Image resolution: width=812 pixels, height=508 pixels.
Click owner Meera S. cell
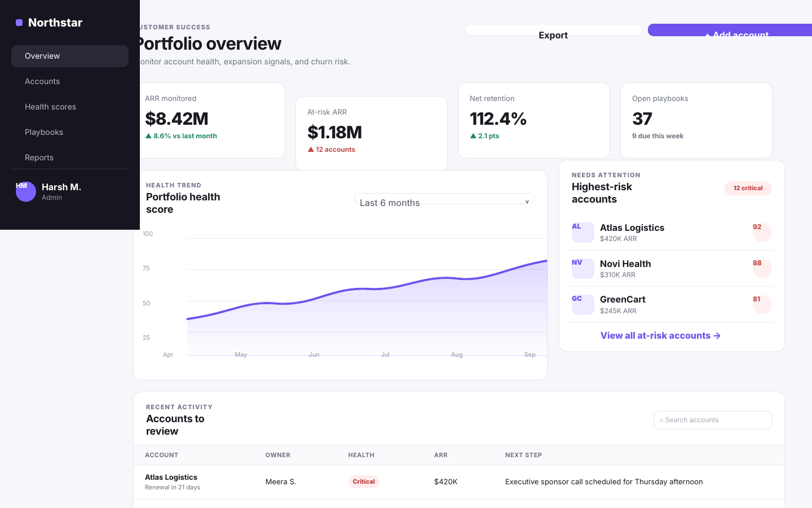281,481
